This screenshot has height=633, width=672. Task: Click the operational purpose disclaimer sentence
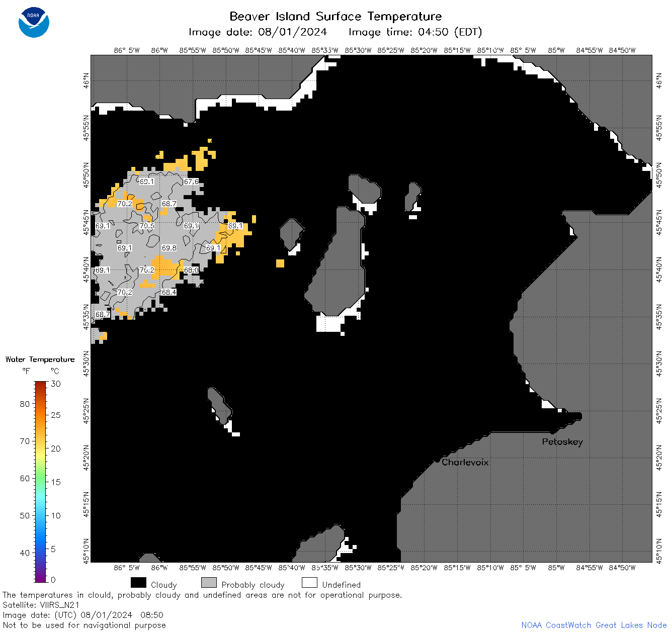[202, 595]
